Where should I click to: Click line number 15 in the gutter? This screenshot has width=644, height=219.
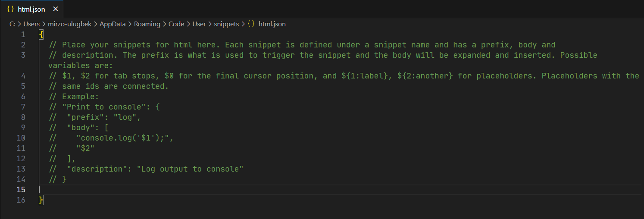(21, 190)
